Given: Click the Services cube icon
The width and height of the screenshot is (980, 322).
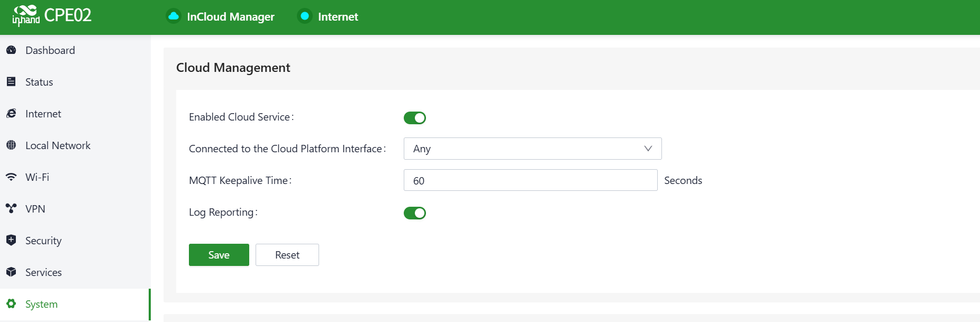Looking at the screenshot, I should (11, 272).
